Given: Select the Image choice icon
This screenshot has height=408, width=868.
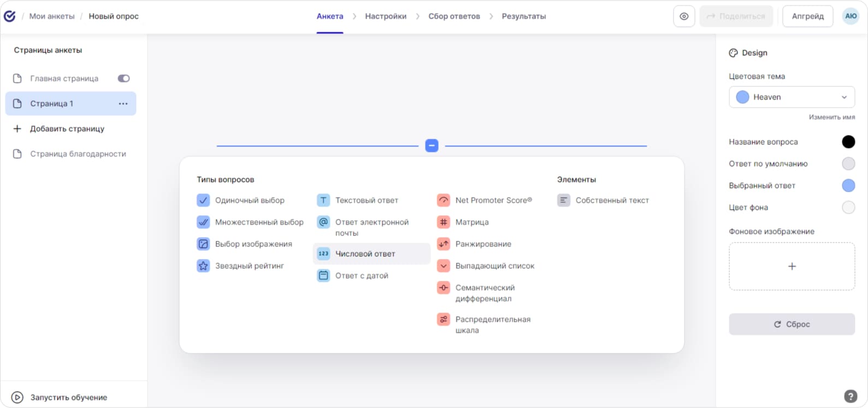Looking at the screenshot, I should point(203,244).
